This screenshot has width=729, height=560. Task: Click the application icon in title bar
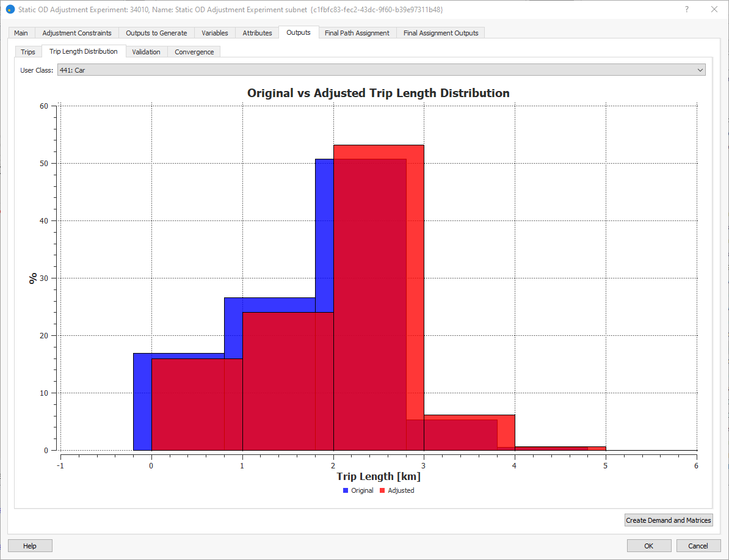click(10, 10)
